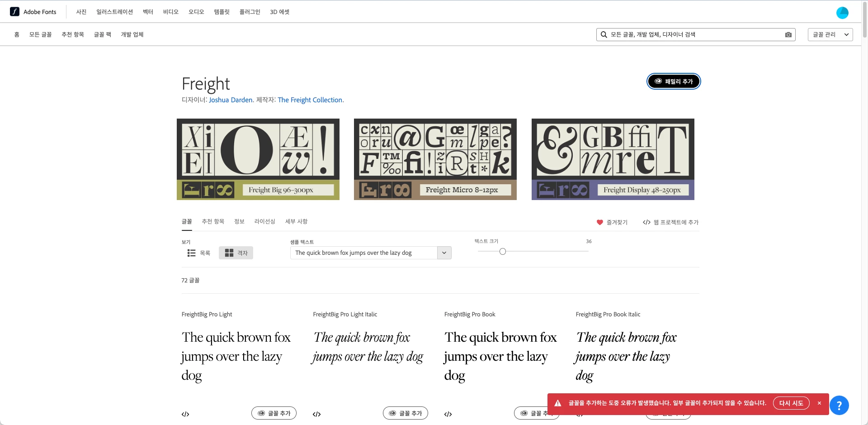Open 추천 항목 in the top sub navigation
868x425 pixels.
(73, 34)
